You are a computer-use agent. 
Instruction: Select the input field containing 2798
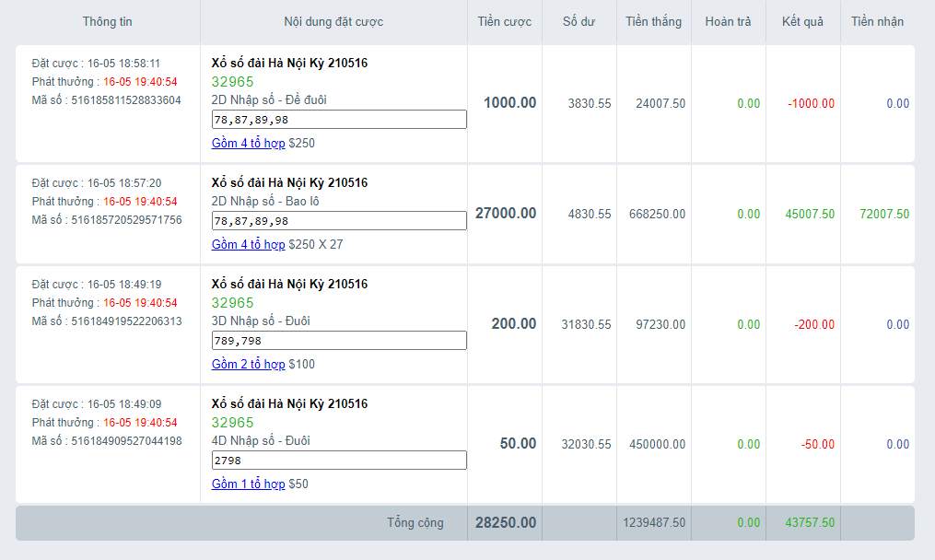339,461
